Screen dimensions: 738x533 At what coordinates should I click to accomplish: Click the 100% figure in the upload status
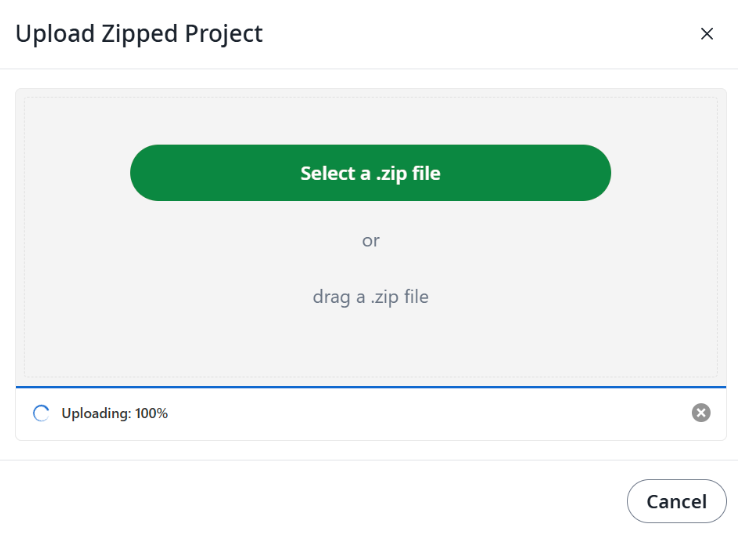pyautogui.click(x=151, y=413)
